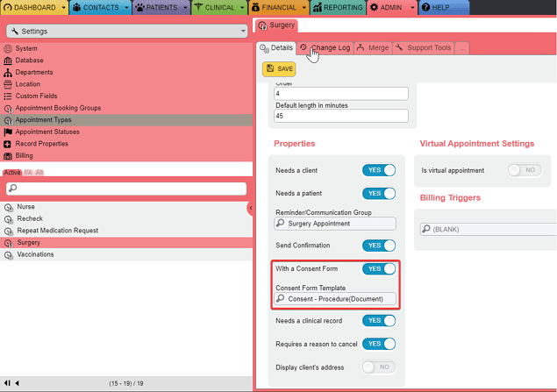The width and height of the screenshot is (557, 392).
Task: Expand the Patients menu arrow
Action: point(185,8)
